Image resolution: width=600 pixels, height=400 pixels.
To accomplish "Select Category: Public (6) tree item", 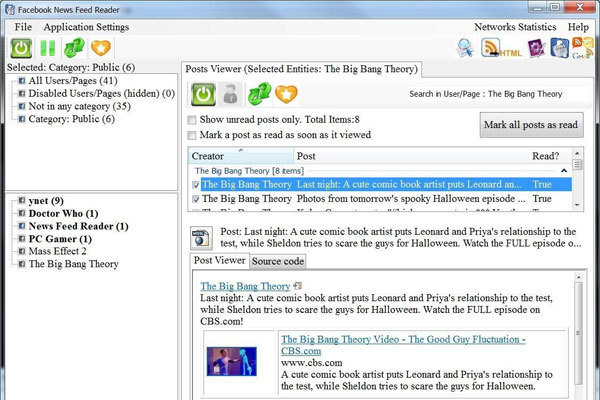I will pyautogui.click(x=72, y=119).
